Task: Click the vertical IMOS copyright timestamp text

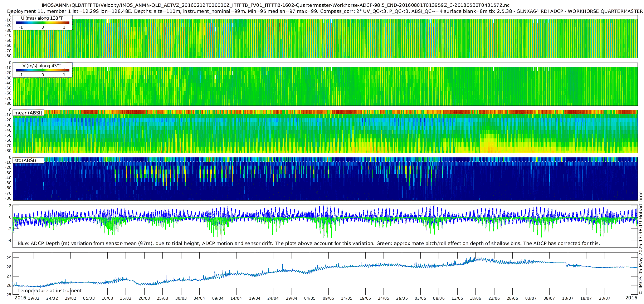Action: tap(640, 242)
